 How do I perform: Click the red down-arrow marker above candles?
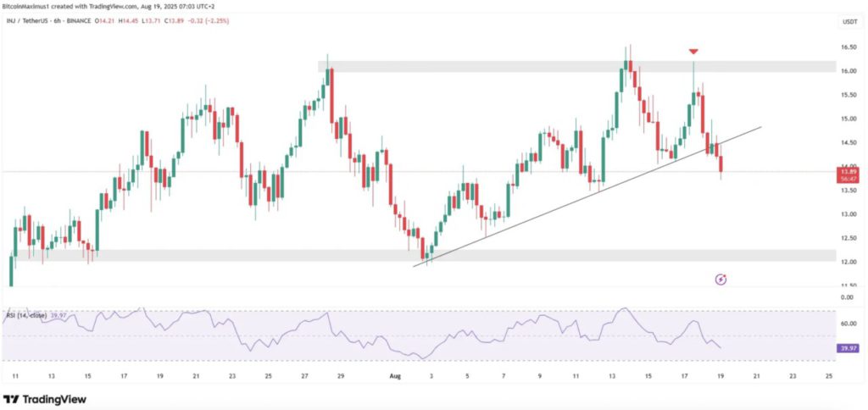693,53
